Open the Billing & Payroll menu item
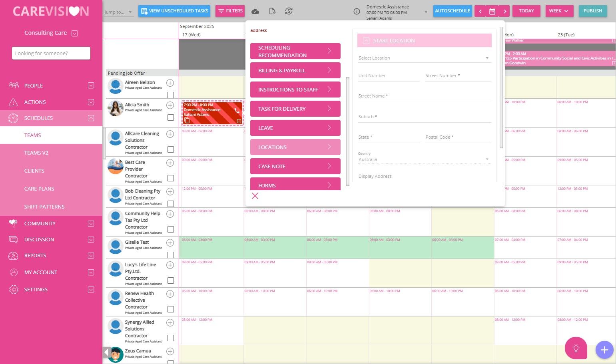 pyautogui.click(x=295, y=70)
